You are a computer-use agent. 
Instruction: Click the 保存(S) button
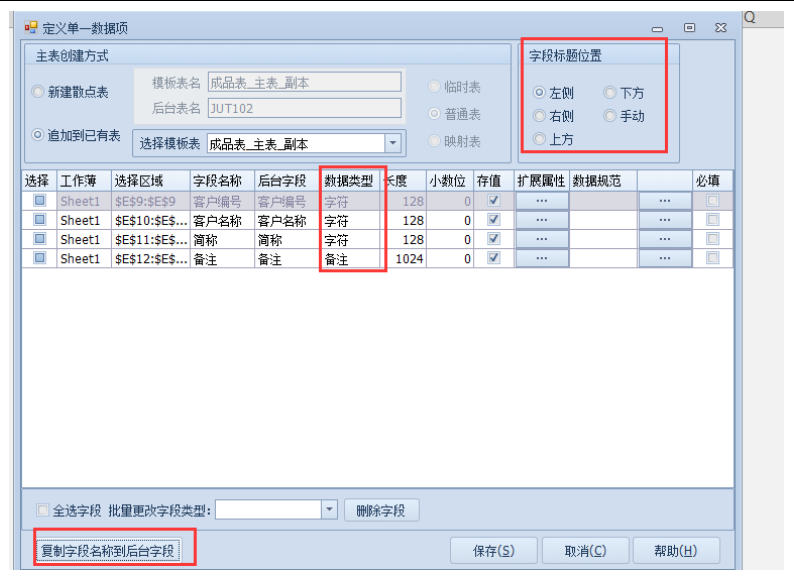(x=493, y=551)
